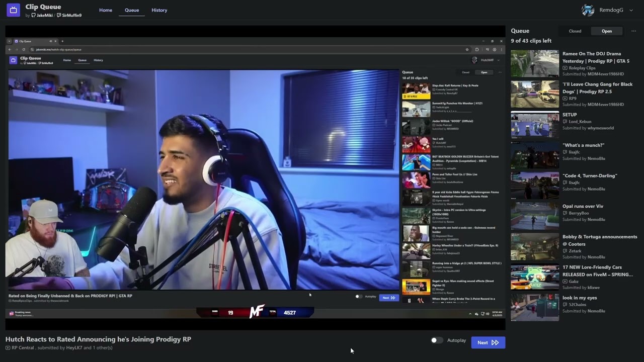Select clip title "17 NEW Lore-Friendly Cars RELEASED"

[598, 271]
